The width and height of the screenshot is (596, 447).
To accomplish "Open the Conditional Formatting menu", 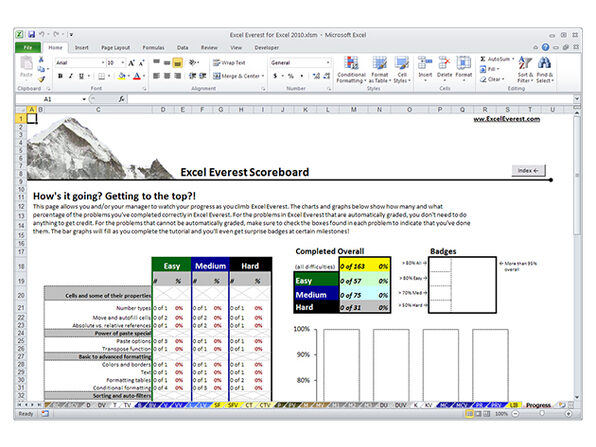I will pyautogui.click(x=351, y=70).
